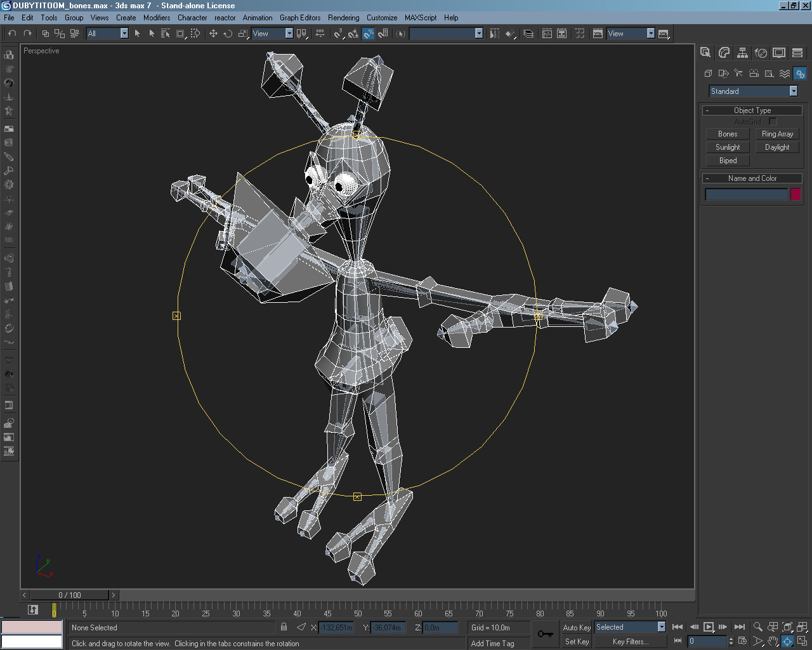Toggle Percent Snap in the toolbar

coord(369,34)
